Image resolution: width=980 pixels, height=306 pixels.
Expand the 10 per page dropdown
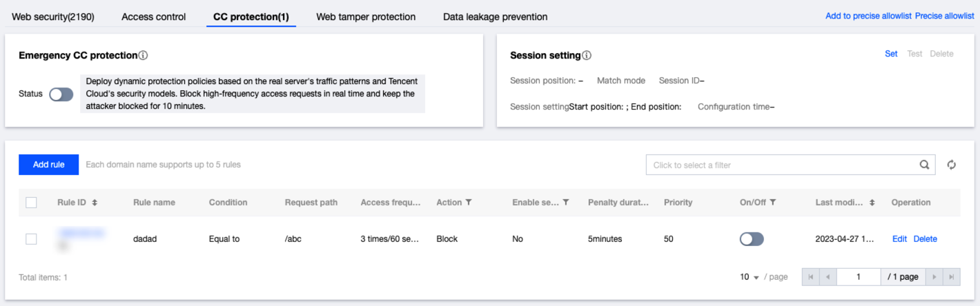749,277
